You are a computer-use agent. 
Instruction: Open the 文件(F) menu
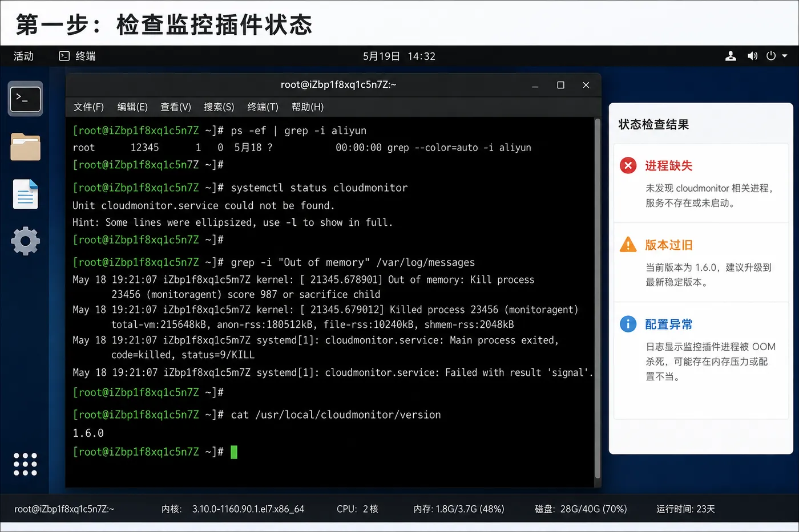pos(88,107)
